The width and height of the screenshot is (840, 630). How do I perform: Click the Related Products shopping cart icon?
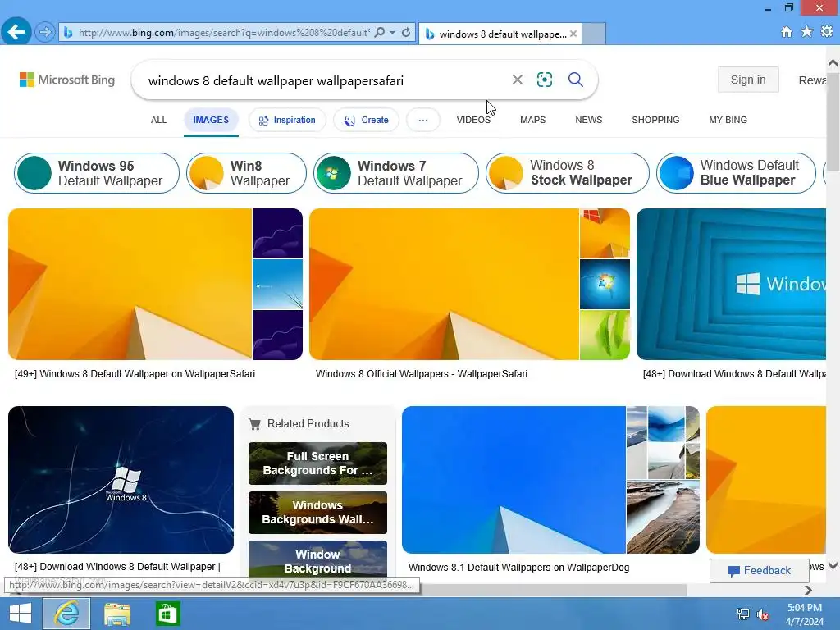tap(255, 424)
